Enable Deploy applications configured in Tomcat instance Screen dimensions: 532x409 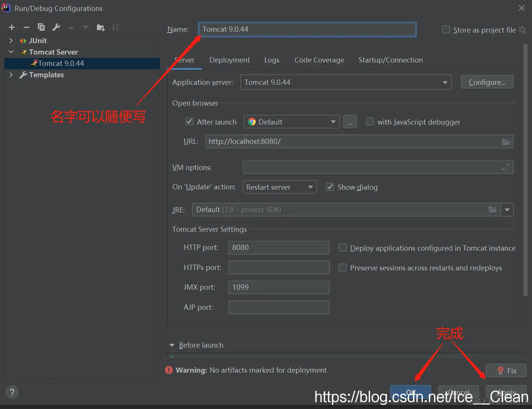343,248
